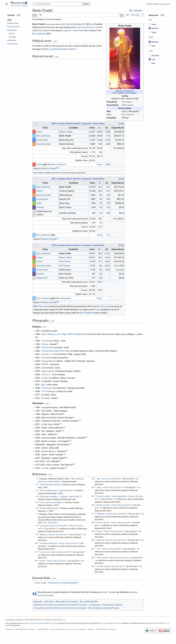Click People's purple color cell in 2019 table
This screenshot has width=176, height=644.
[34, 274]
